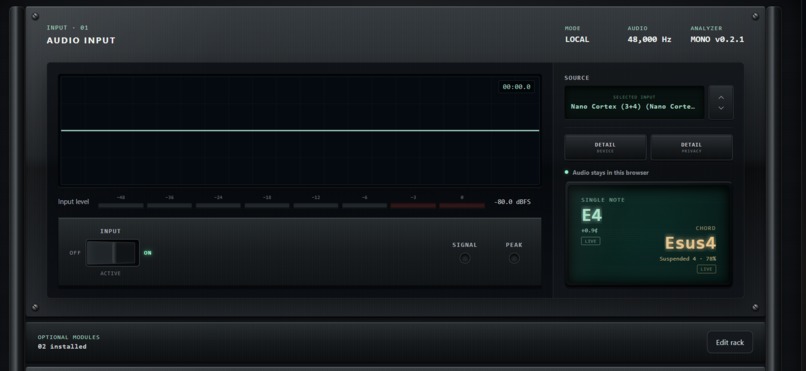Click the MONO v0.2.1 analyzer value
806x371 pixels.
[717, 40]
